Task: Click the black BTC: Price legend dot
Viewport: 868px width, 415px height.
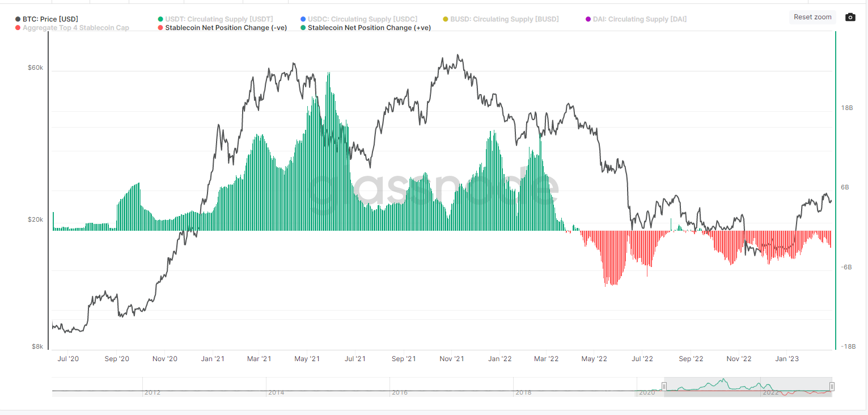Action: click(18, 19)
